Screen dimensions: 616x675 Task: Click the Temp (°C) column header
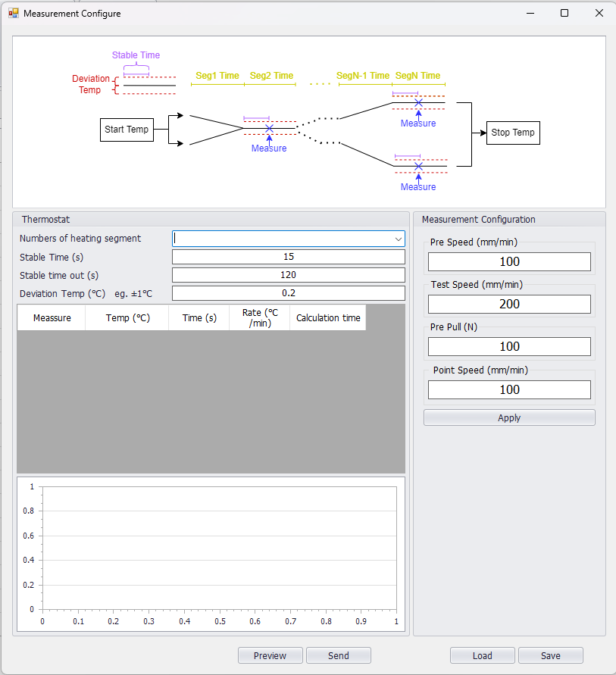click(x=127, y=317)
